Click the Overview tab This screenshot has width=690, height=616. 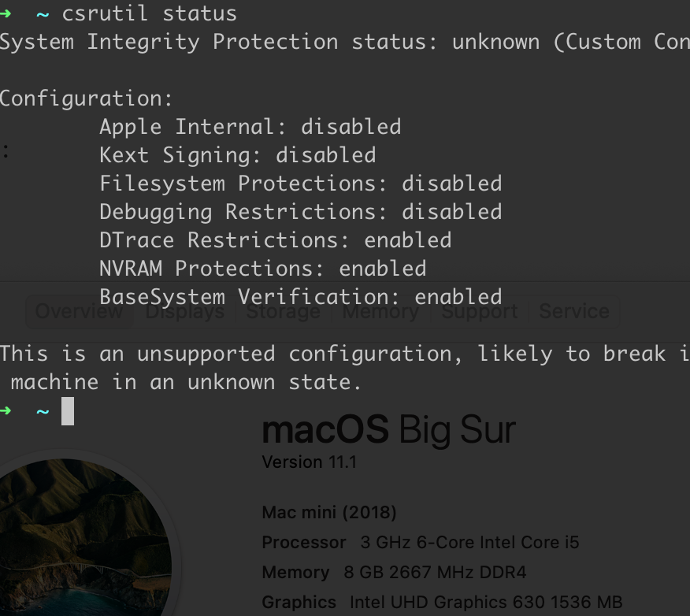click(79, 311)
